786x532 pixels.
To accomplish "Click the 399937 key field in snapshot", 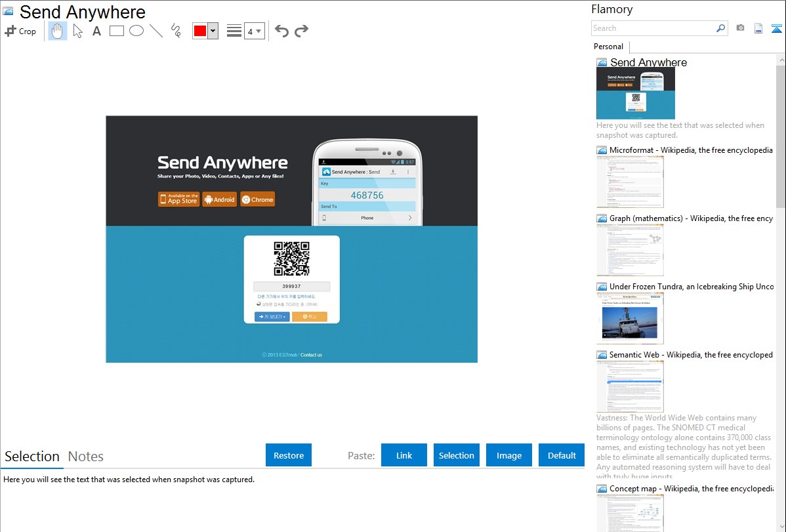I will click(292, 286).
